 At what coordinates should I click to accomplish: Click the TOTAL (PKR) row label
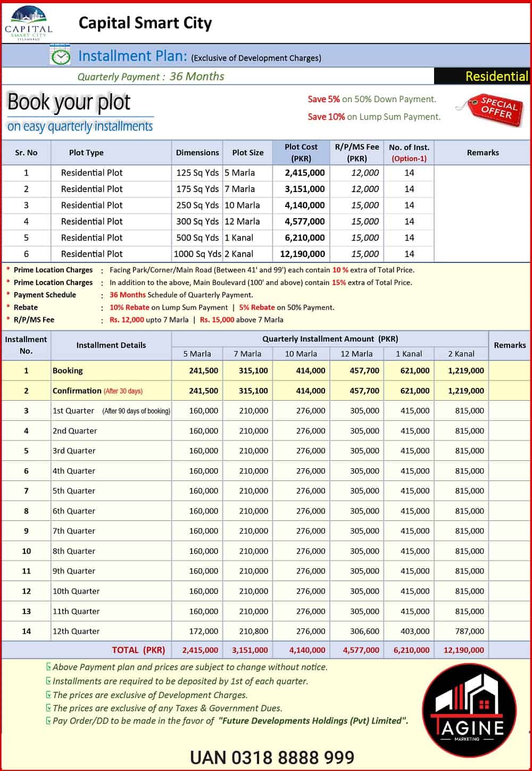138,650
